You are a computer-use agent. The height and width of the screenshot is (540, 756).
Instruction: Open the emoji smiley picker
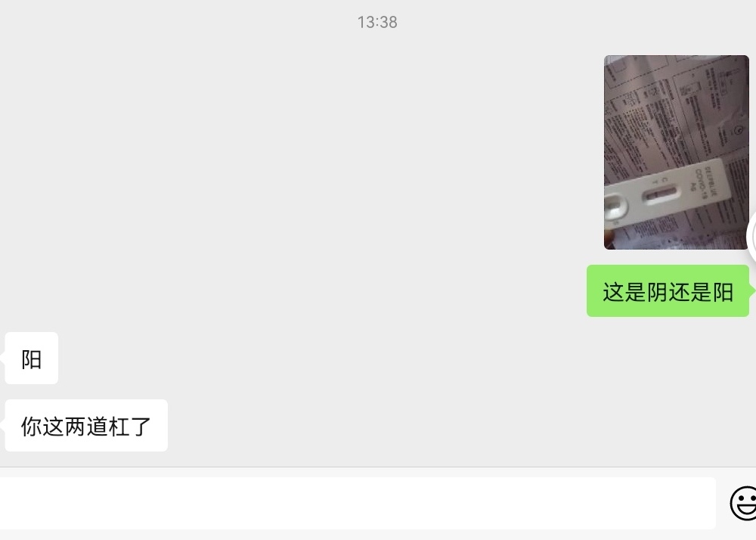click(743, 503)
